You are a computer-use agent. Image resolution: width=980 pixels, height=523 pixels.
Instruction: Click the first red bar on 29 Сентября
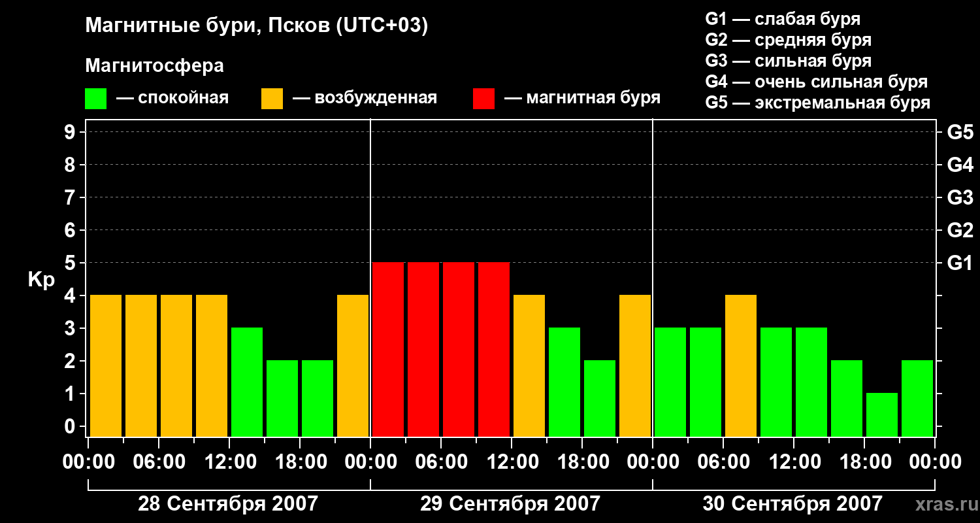[388, 349]
